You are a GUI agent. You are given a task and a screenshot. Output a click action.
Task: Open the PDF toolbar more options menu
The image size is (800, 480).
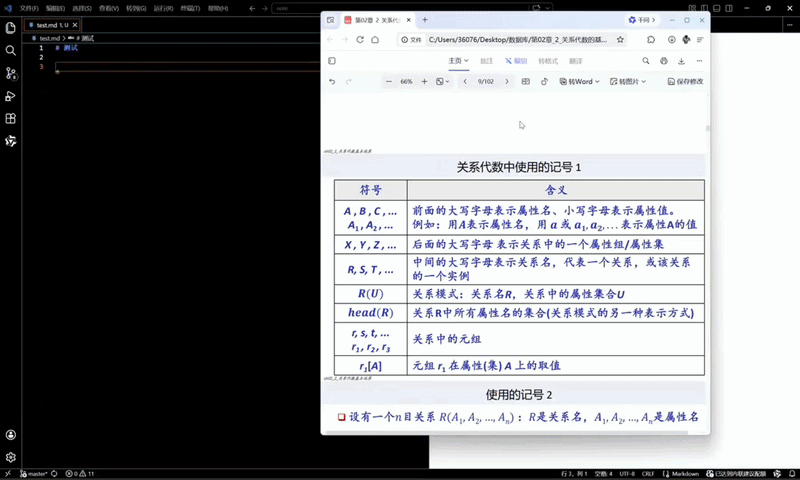tap(699, 61)
